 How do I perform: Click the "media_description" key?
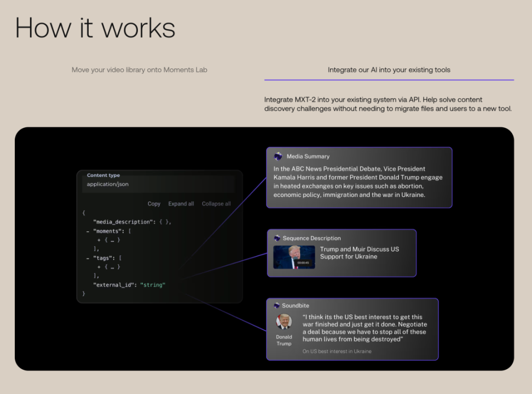124,222
